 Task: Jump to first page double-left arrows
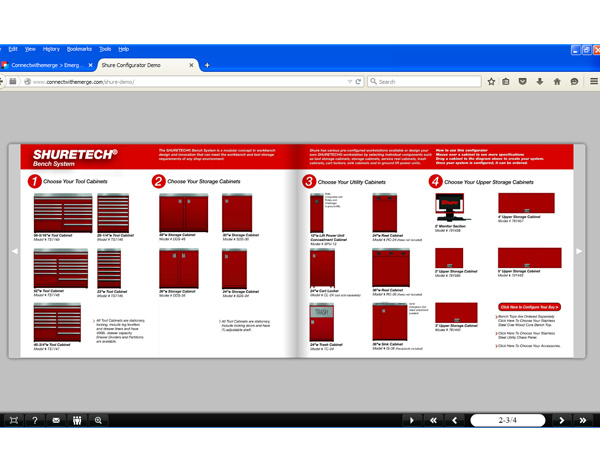433,420
